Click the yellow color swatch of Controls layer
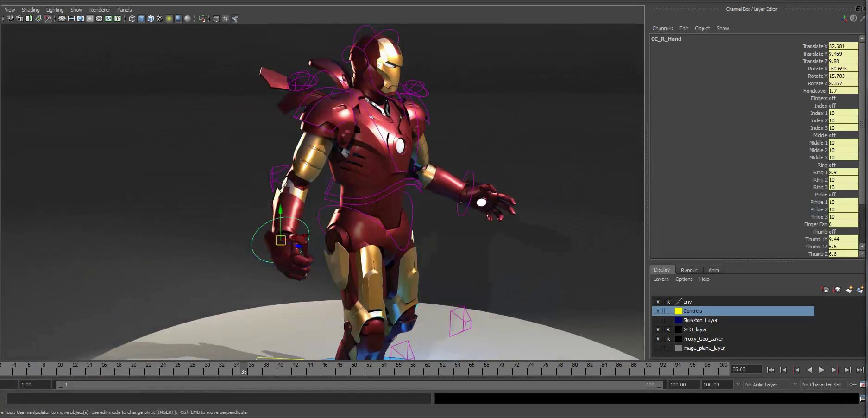The image size is (868, 418). click(679, 311)
